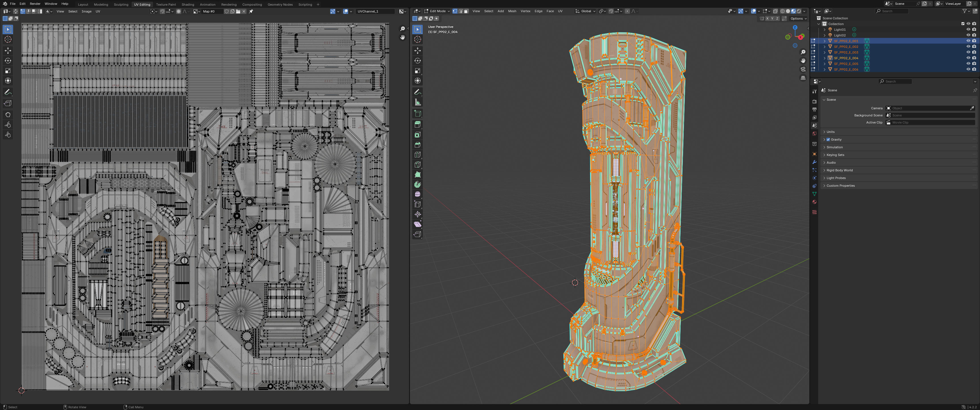Enable the Gravity checkbox

pyautogui.click(x=828, y=140)
